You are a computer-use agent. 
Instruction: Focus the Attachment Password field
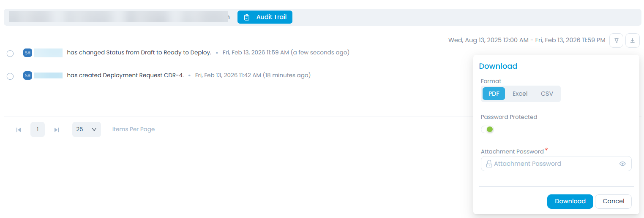point(556,164)
